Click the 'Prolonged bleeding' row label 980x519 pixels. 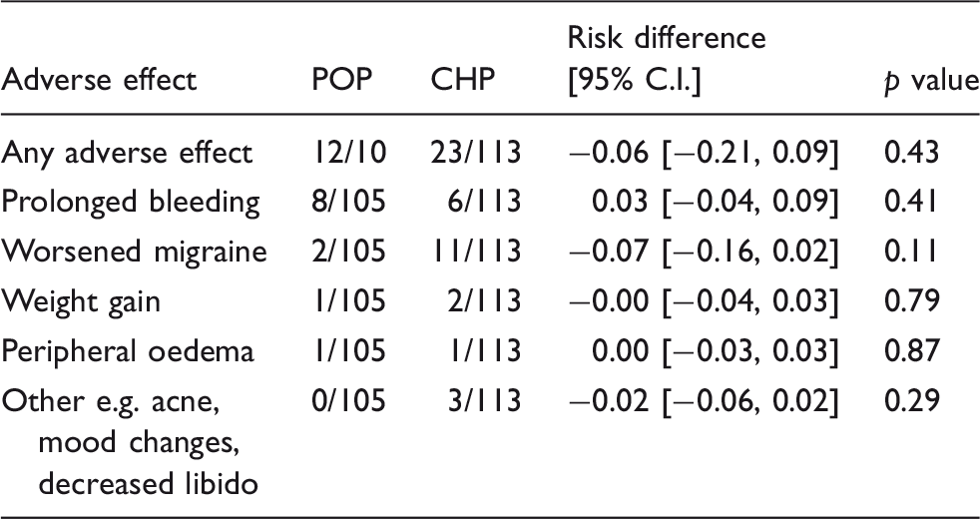point(130,204)
